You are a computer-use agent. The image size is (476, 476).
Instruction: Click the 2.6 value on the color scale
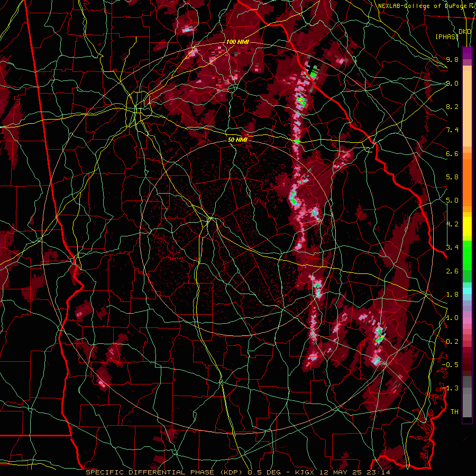tap(452, 271)
